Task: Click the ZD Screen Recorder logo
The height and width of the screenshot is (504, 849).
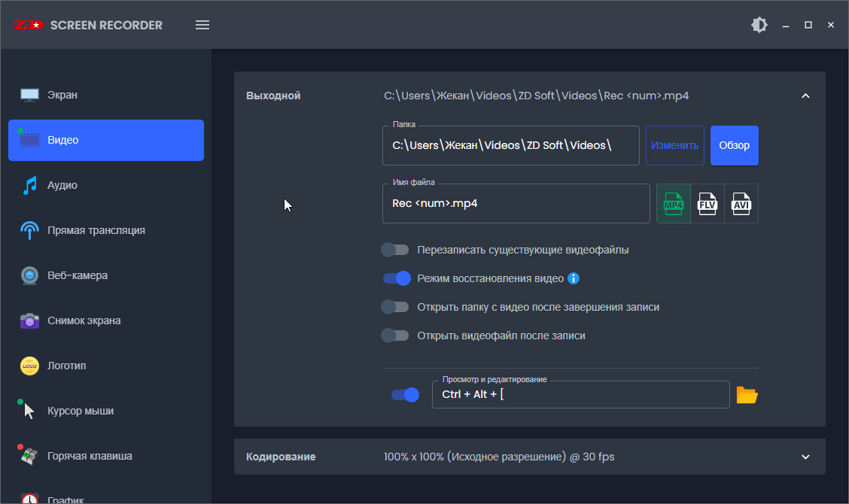Action: (87, 25)
